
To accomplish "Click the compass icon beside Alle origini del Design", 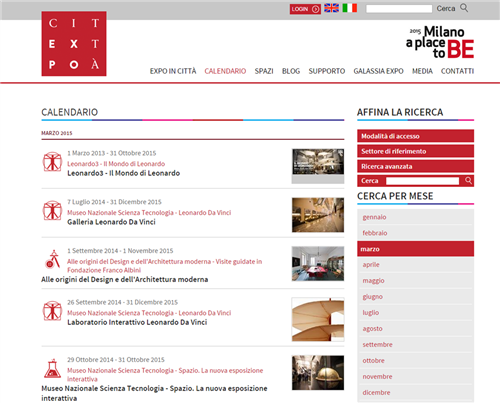I will (x=52, y=259).
